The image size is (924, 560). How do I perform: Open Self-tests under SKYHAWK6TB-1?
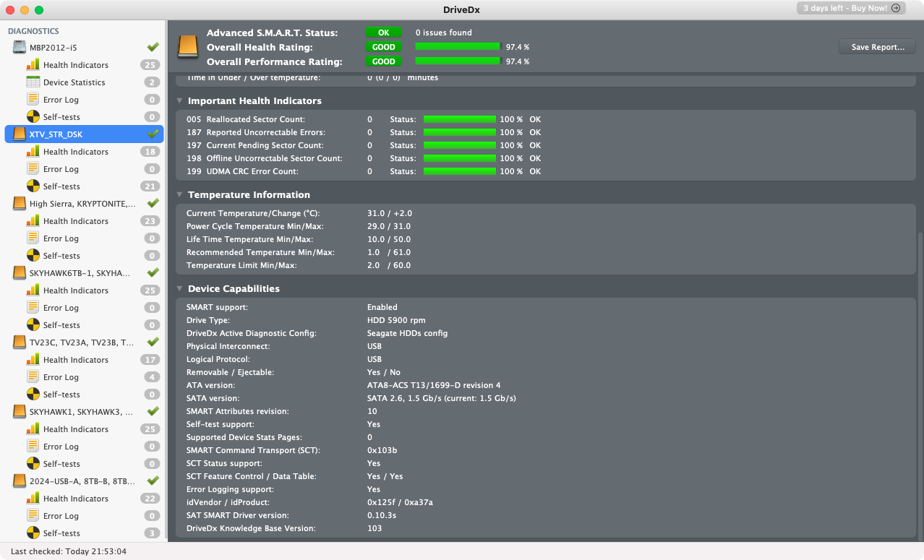coord(61,325)
